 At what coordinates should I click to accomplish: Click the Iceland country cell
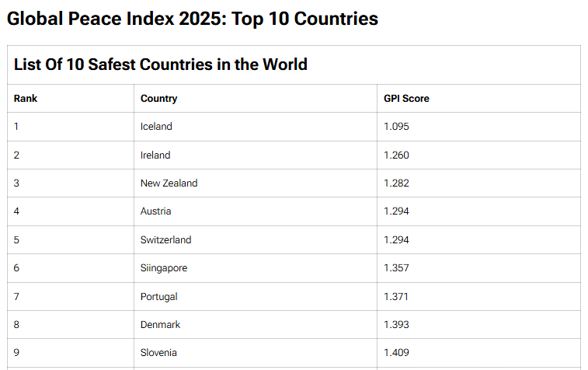[156, 127]
